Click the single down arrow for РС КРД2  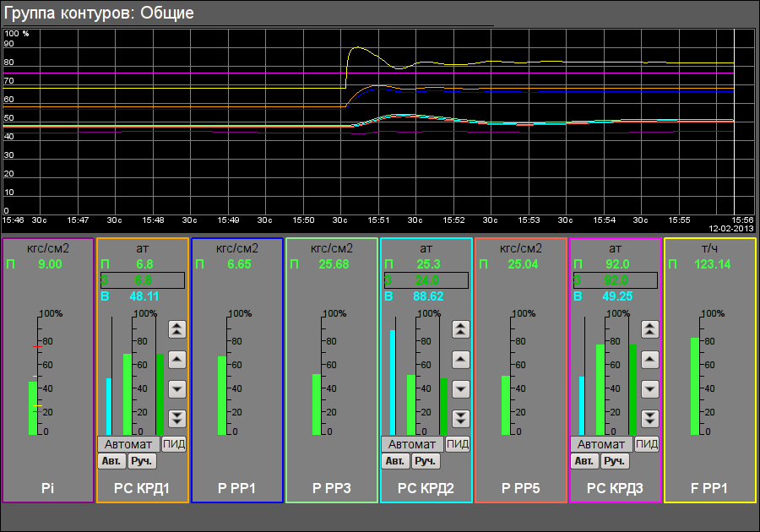coord(460,389)
